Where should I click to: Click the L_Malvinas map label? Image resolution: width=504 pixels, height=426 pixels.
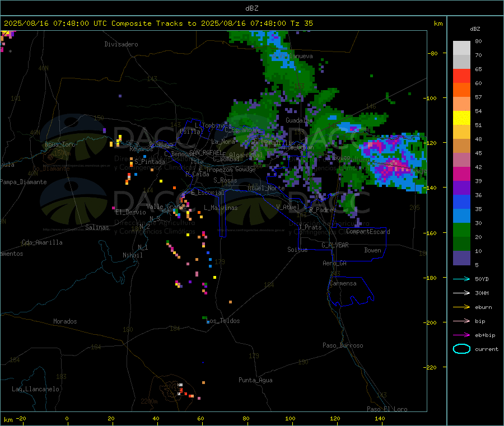(x=221, y=208)
